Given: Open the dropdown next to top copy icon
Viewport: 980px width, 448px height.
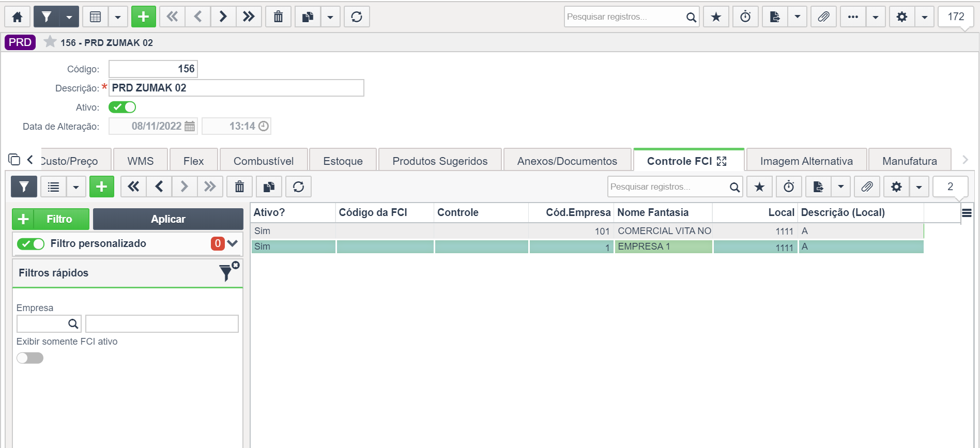Looking at the screenshot, I should click(330, 17).
